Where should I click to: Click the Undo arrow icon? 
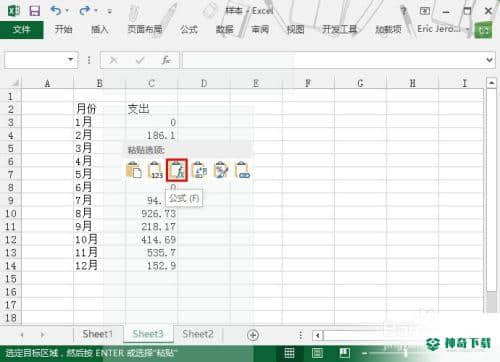[56, 11]
